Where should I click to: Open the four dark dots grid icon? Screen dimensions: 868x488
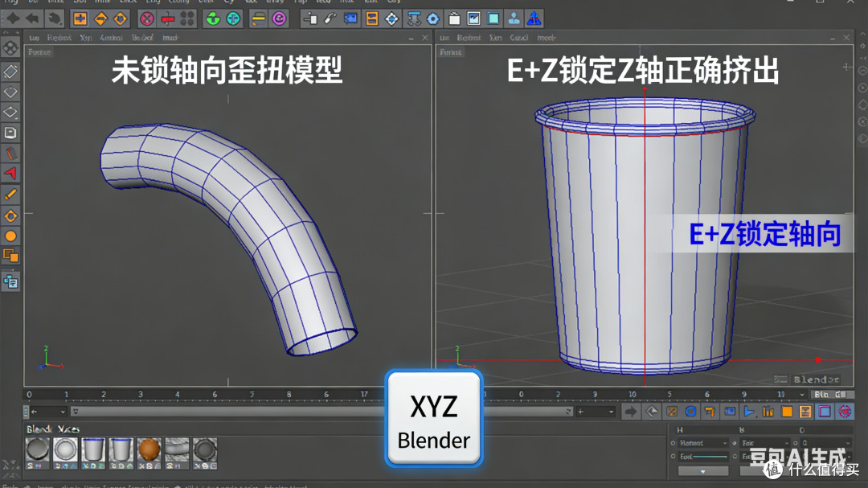tap(188, 18)
